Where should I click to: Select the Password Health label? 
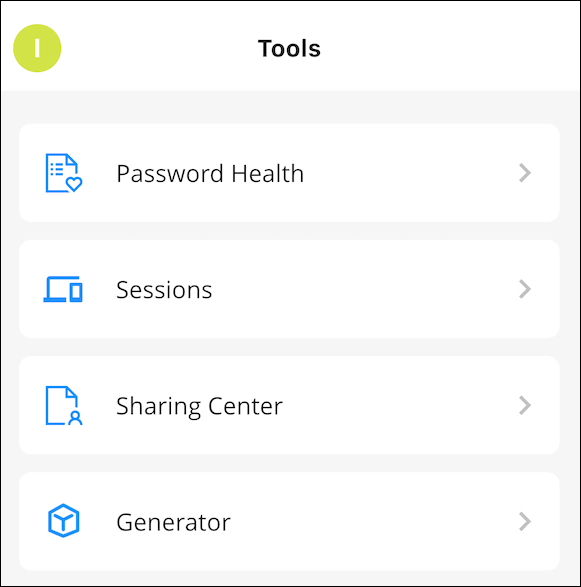(x=210, y=174)
